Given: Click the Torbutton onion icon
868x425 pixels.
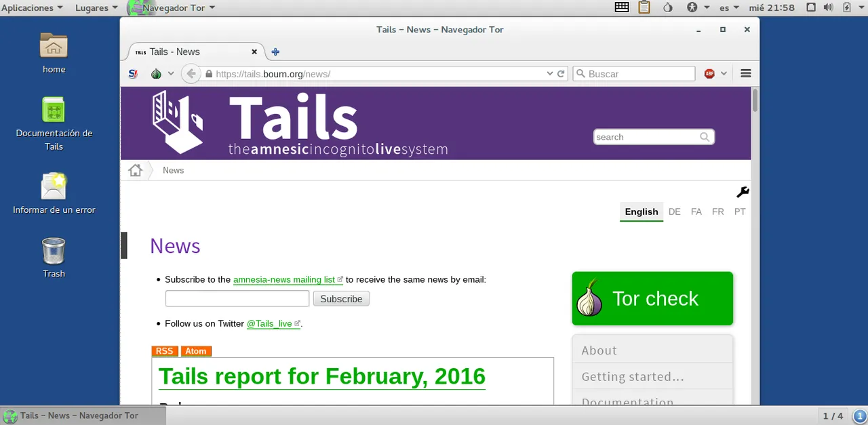Looking at the screenshot, I should tap(157, 74).
